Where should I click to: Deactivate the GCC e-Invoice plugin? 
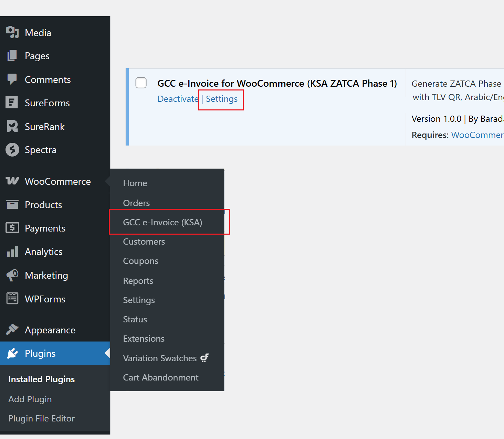tap(178, 99)
